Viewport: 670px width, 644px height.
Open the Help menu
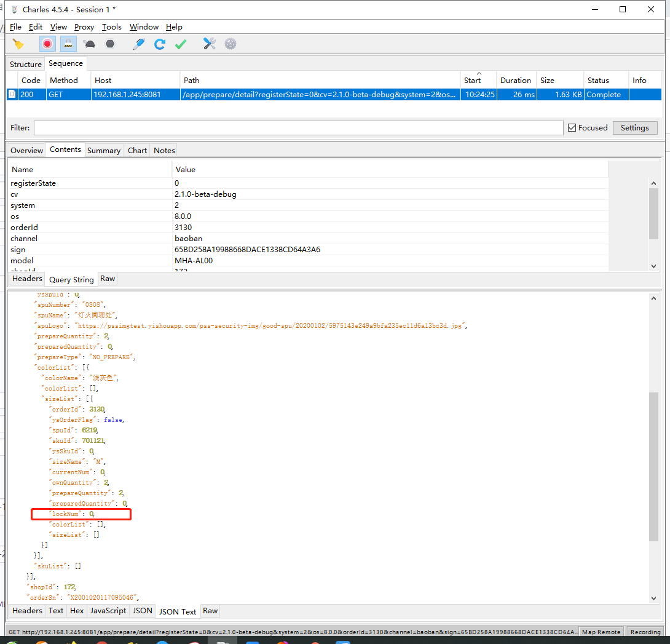click(x=174, y=27)
